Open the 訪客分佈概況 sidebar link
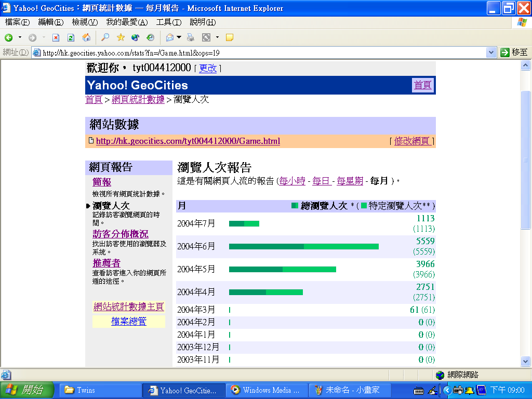The height and width of the screenshot is (399, 532). point(121,234)
